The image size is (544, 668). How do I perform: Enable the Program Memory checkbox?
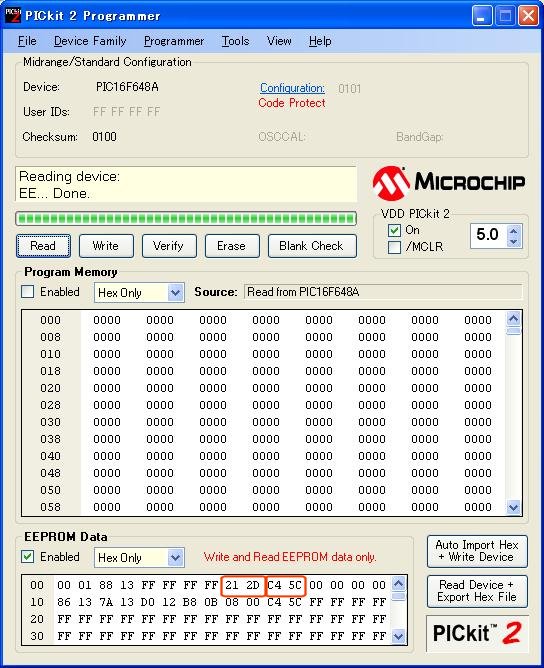click(x=28, y=292)
